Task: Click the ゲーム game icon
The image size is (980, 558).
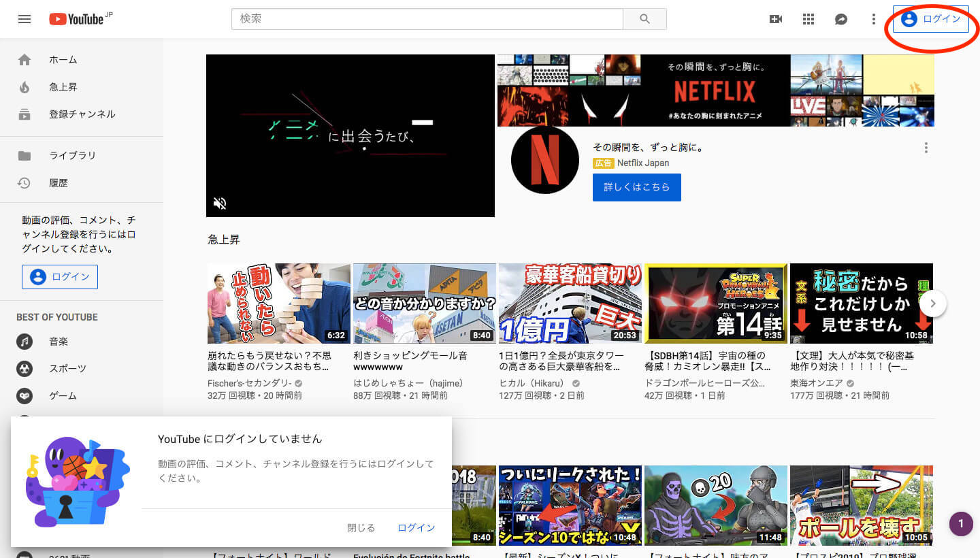Action: click(x=24, y=396)
